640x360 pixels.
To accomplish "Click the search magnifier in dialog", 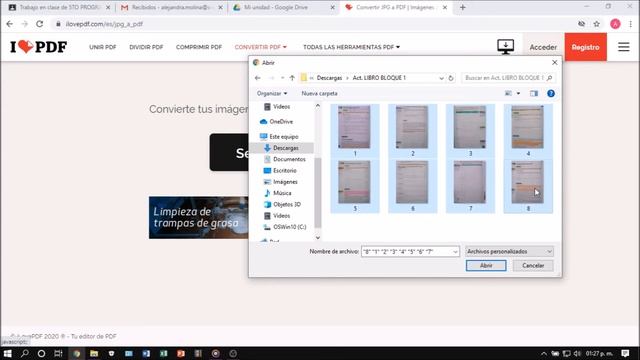I will (x=549, y=78).
